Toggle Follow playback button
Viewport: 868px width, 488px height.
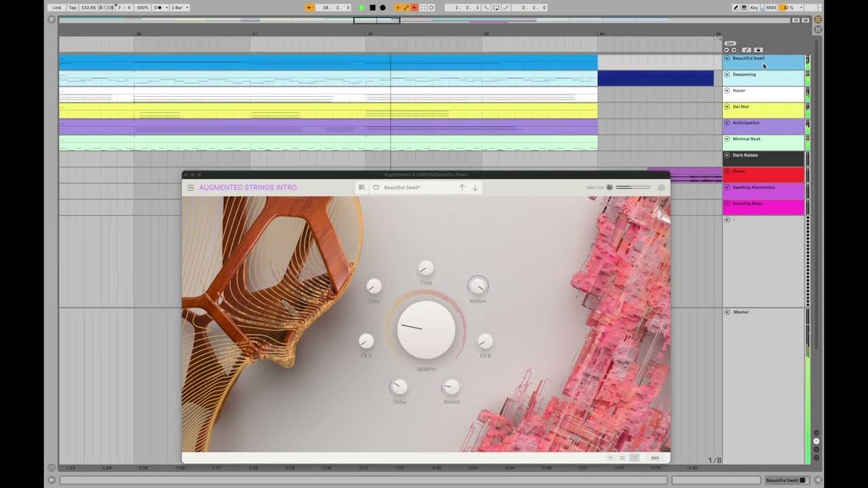[x=309, y=7]
